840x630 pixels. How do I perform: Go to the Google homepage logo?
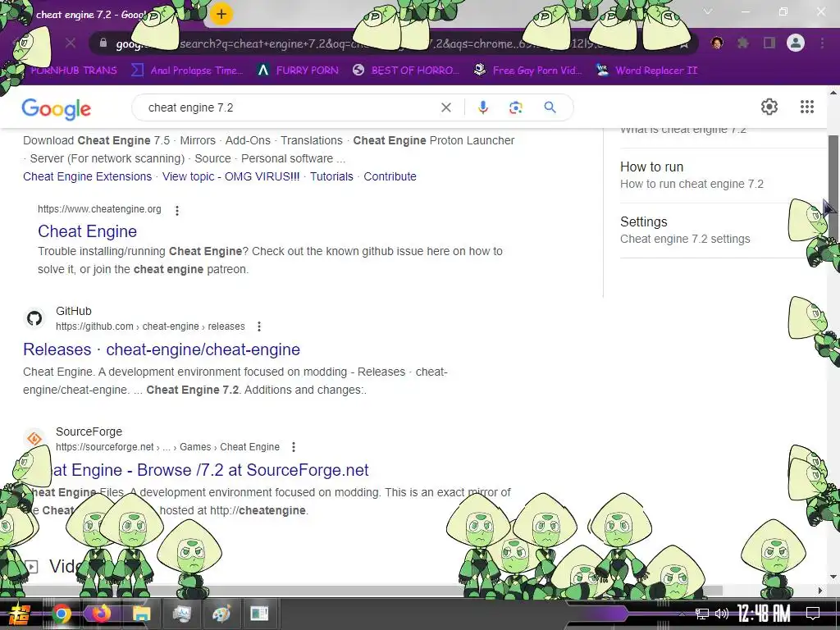[x=57, y=109]
